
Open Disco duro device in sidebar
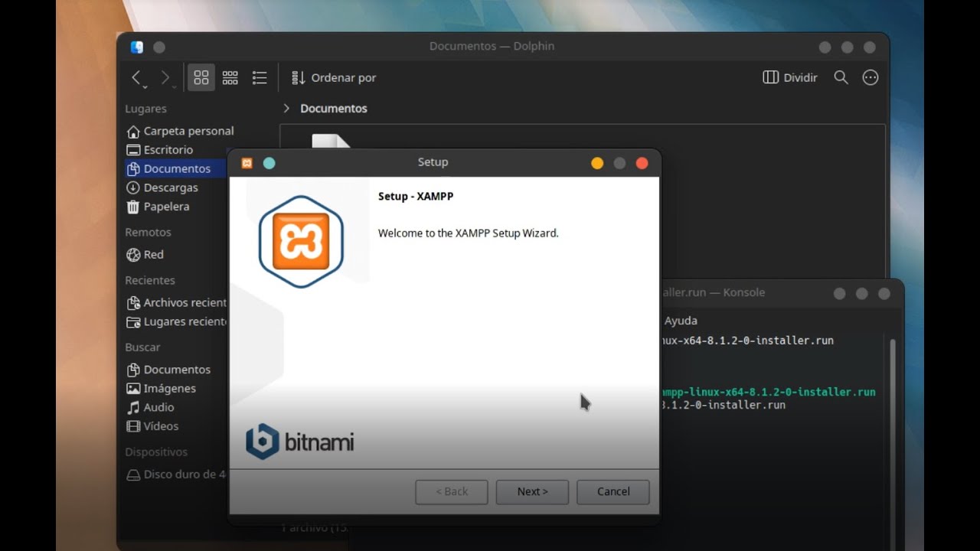tap(176, 474)
